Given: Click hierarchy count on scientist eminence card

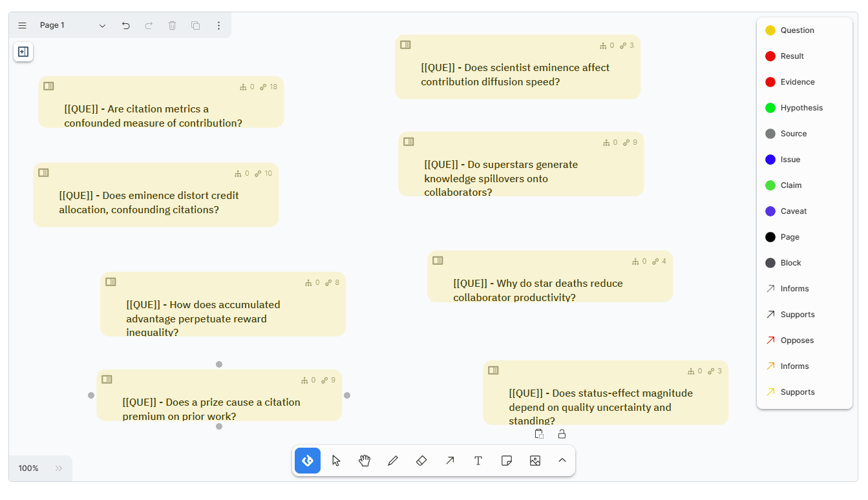Looking at the screenshot, I should [607, 45].
